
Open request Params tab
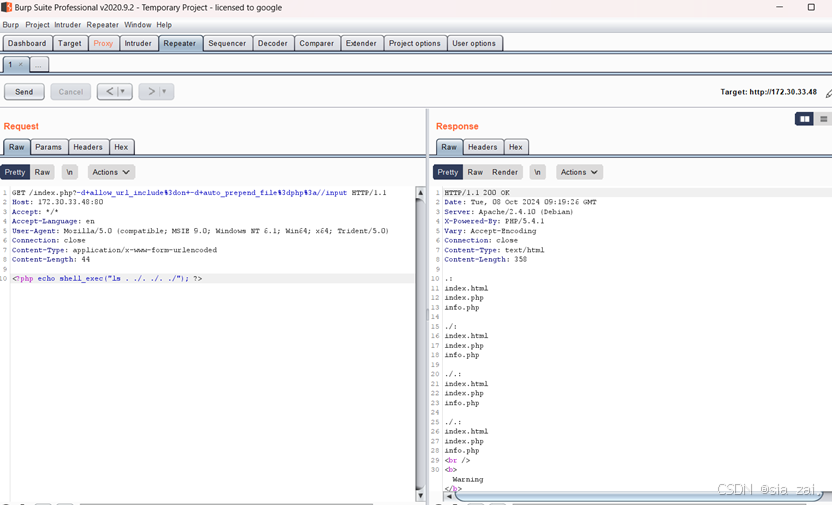point(48,147)
